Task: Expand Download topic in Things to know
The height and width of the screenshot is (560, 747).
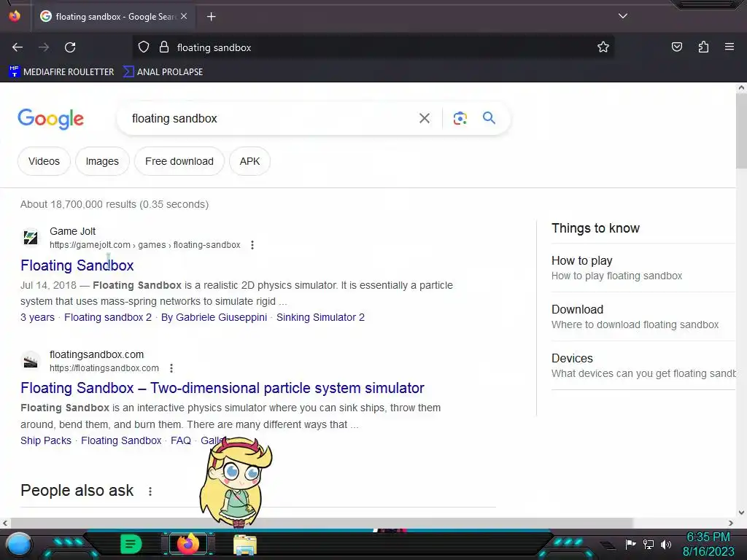Action: tap(643, 316)
